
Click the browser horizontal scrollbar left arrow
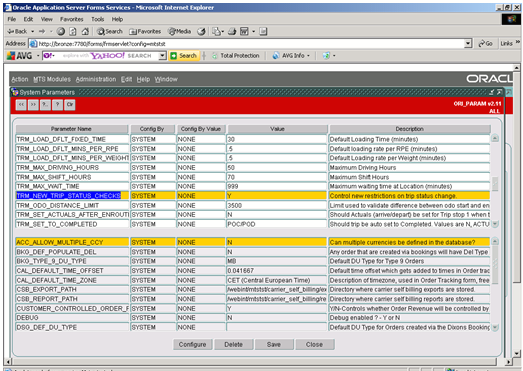(8, 361)
